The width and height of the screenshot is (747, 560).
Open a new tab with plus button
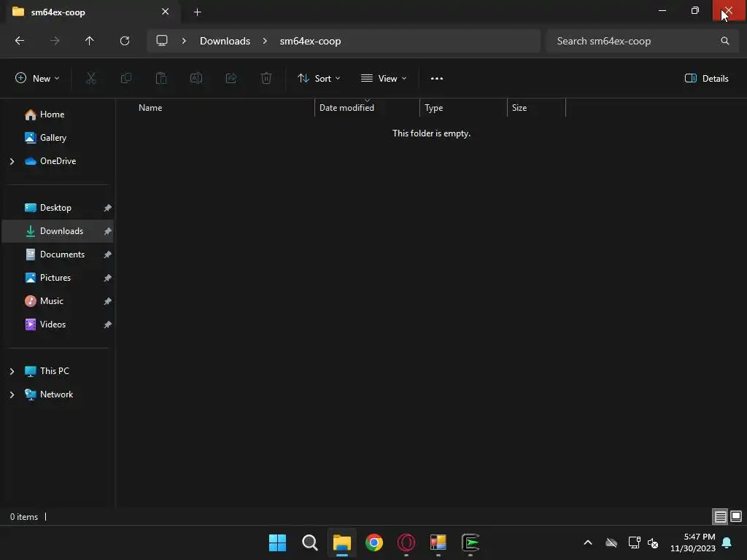click(x=197, y=12)
